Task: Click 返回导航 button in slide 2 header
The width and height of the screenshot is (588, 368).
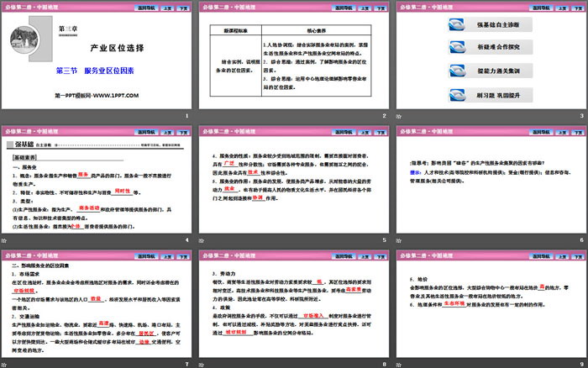Action: coord(344,8)
